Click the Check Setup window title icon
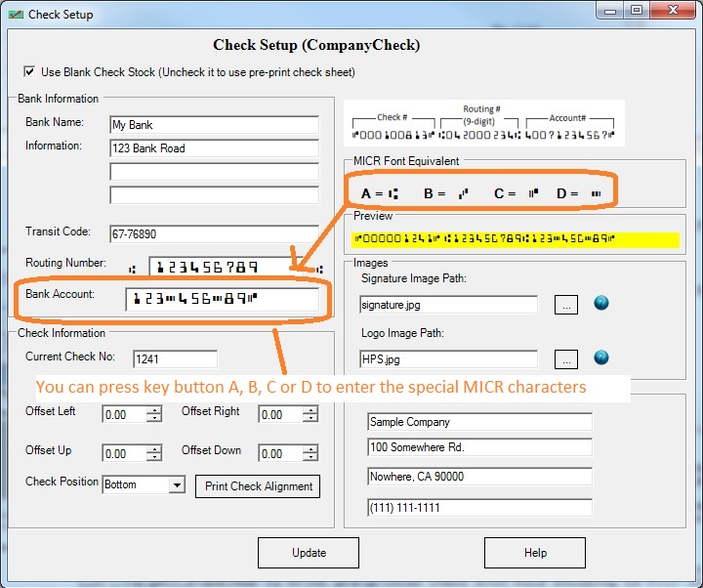703x588 pixels. pos(16,14)
